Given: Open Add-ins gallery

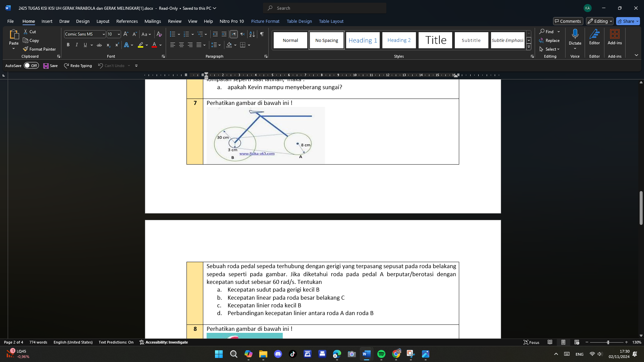Looking at the screenshot, I should [614, 37].
